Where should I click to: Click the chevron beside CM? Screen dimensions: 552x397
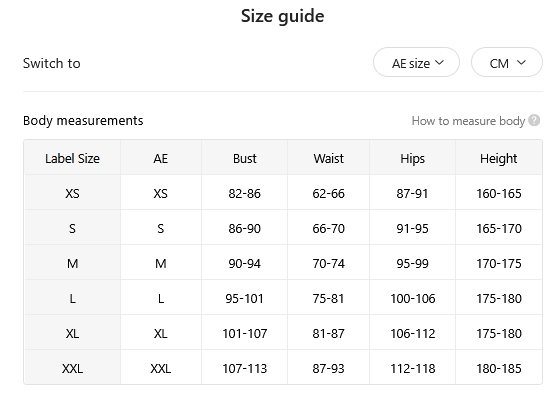pyautogui.click(x=521, y=63)
